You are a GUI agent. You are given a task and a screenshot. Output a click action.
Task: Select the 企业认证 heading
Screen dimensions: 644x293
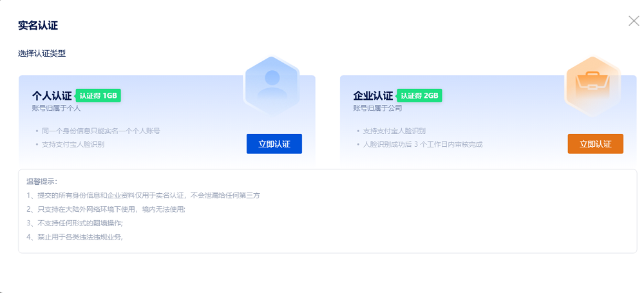pyautogui.click(x=374, y=96)
